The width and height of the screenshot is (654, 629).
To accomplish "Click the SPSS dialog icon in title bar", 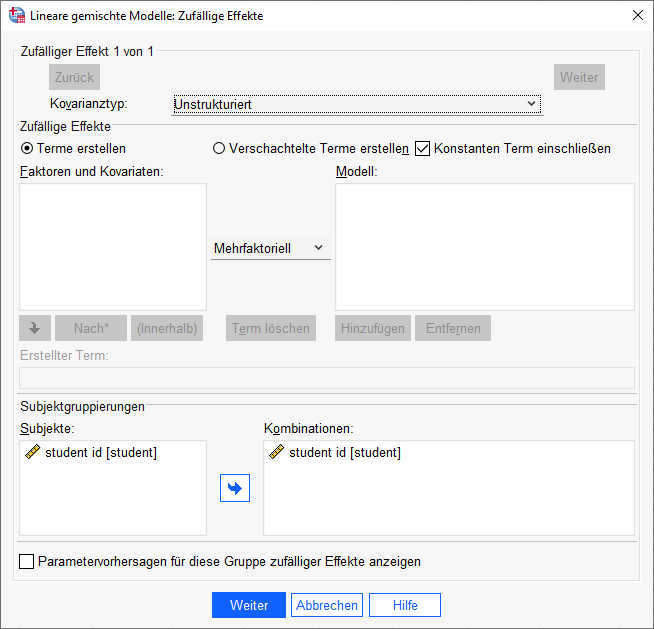I will tap(17, 15).
